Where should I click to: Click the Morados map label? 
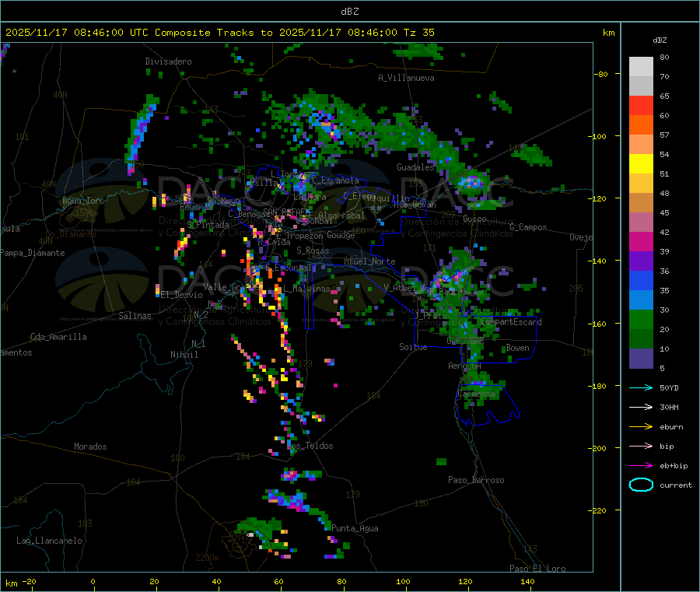pyautogui.click(x=90, y=447)
